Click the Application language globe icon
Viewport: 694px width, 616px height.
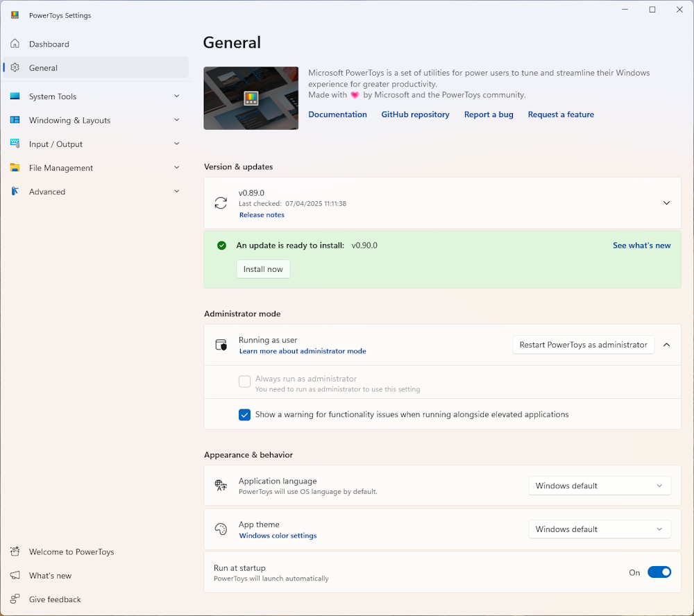(x=221, y=486)
